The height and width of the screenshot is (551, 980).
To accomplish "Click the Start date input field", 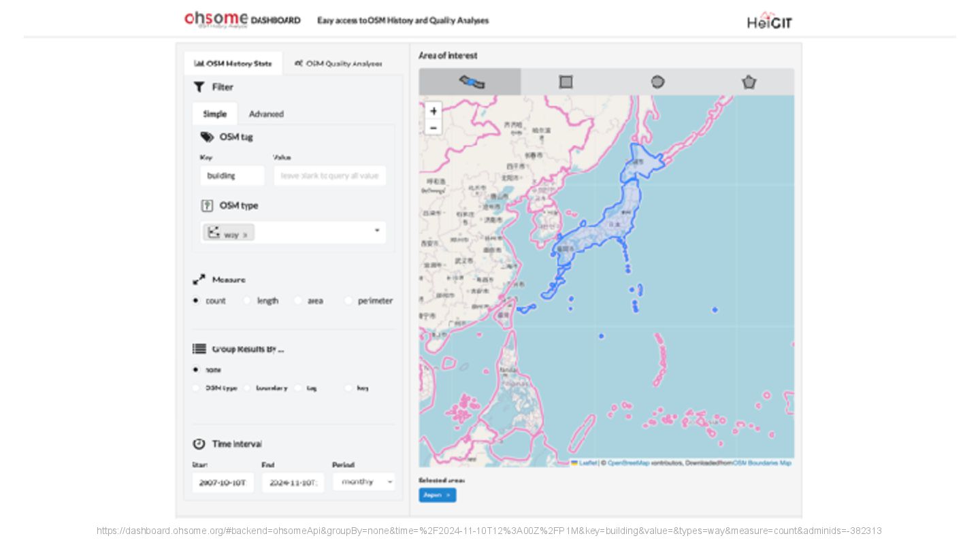I will pos(223,482).
